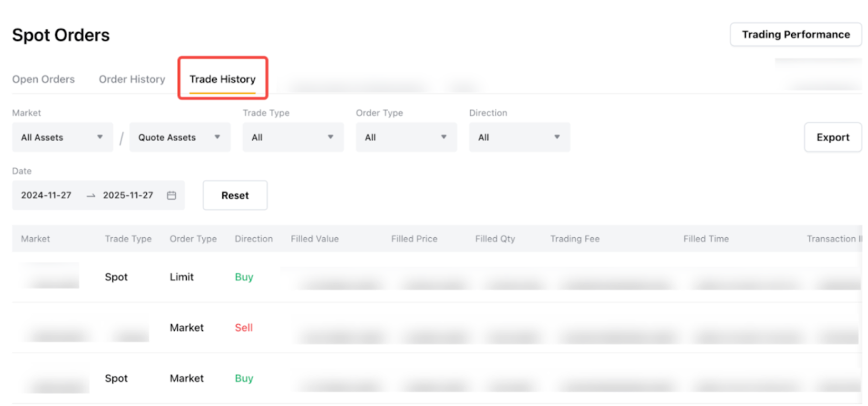This screenshot has height=406, width=868.
Task: Expand the Order Type filter dropdown
Action: (406, 137)
